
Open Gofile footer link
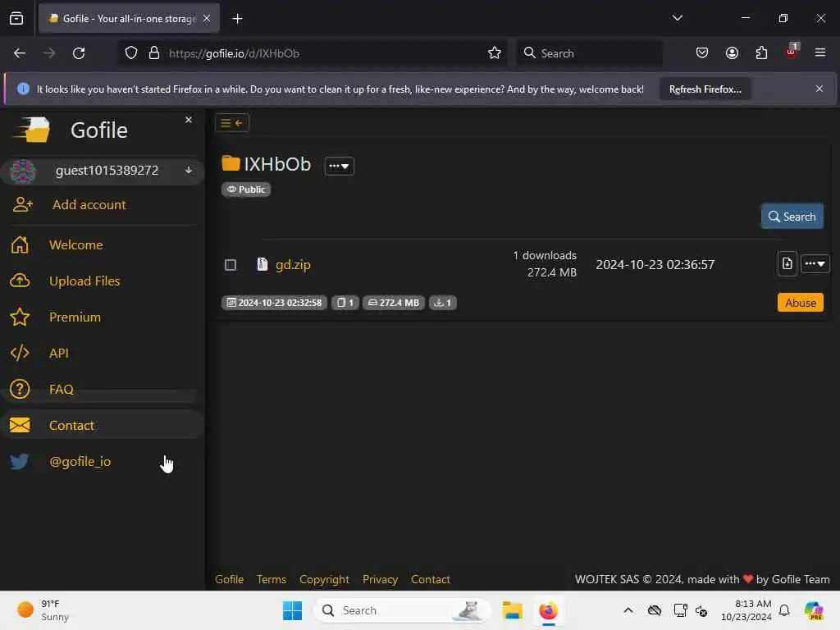coord(230,579)
